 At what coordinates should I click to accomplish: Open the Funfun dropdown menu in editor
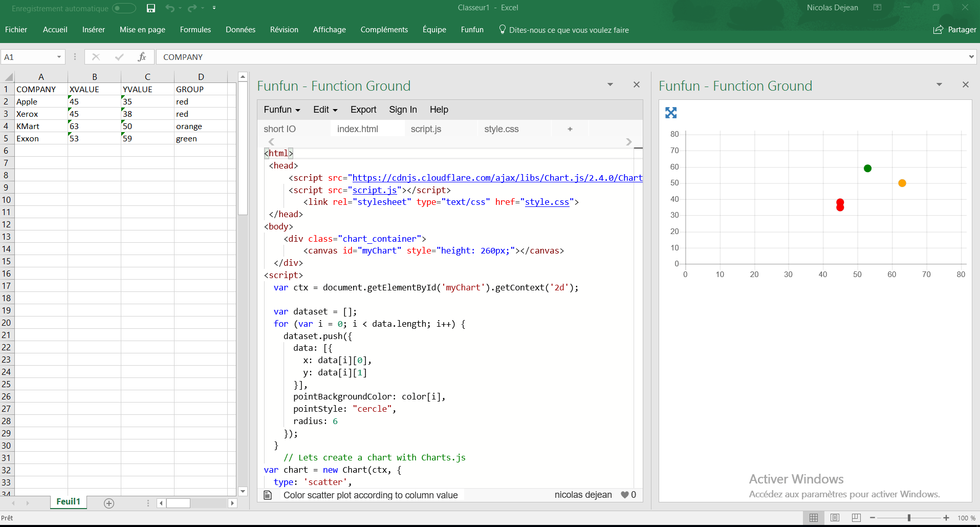tap(282, 110)
